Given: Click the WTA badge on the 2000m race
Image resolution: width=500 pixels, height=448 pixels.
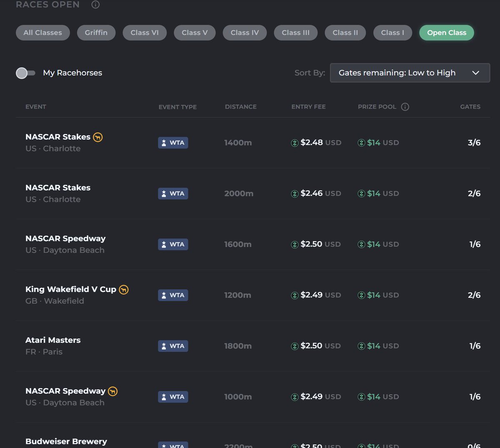Looking at the screenshot, I should click(173, 194).
